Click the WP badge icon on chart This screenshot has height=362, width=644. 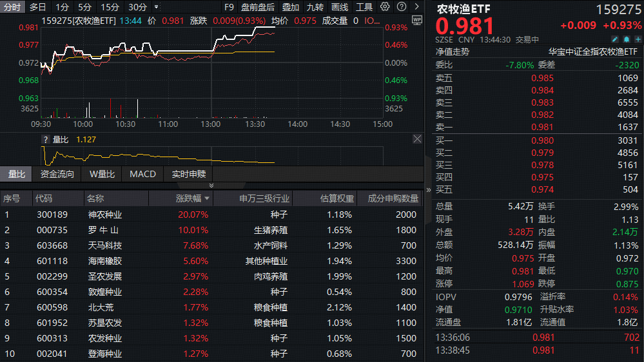point(416,20)
